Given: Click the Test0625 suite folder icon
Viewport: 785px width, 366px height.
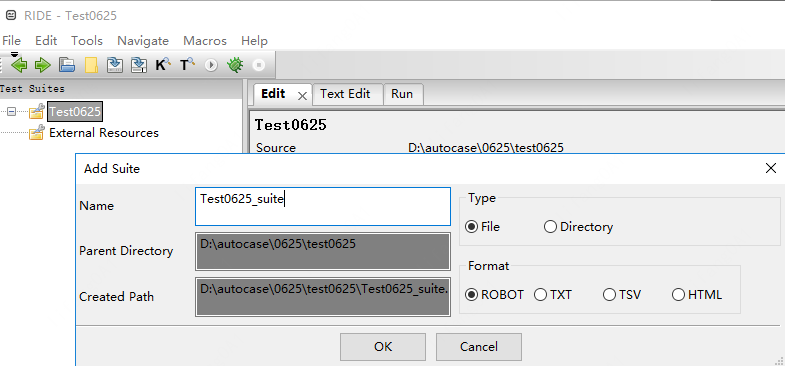Looking at the screenshot, I should coord(37,111).
